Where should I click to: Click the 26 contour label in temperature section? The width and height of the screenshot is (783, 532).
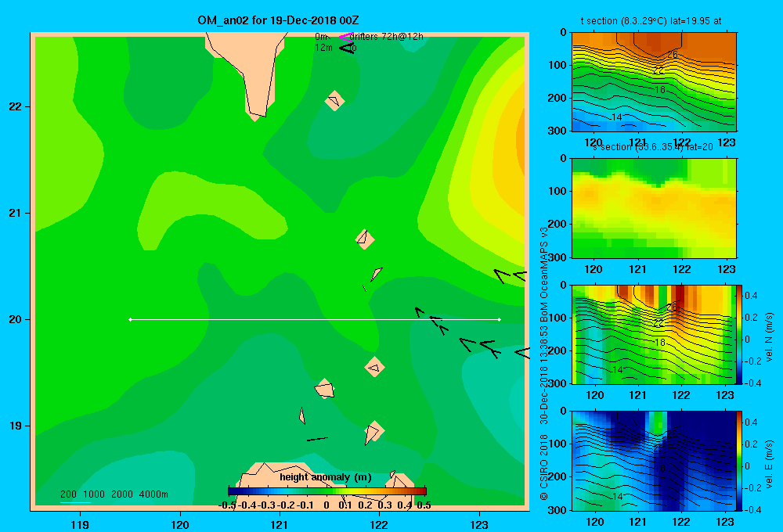pos(672,55)
